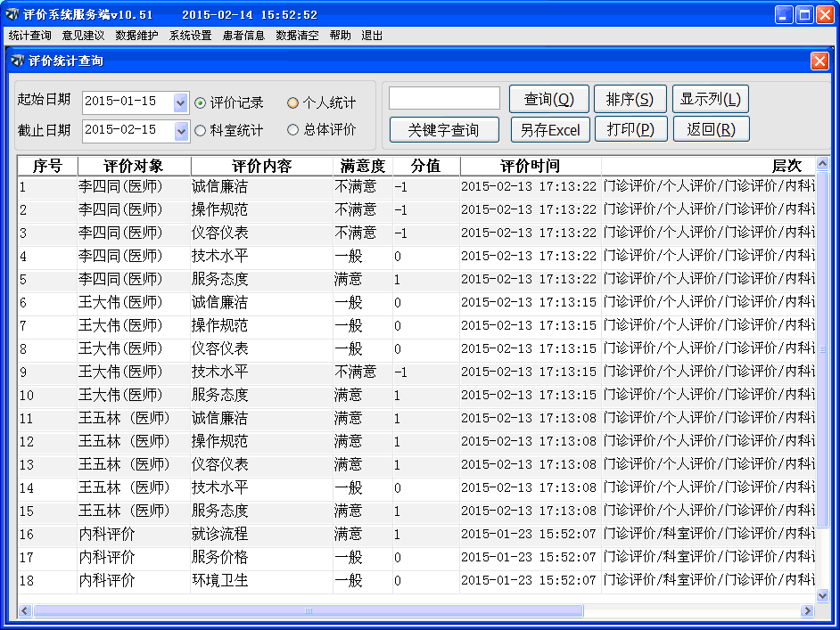Click 不满意 in row 9
Screen dimensions: 840x630
point(355,372)
